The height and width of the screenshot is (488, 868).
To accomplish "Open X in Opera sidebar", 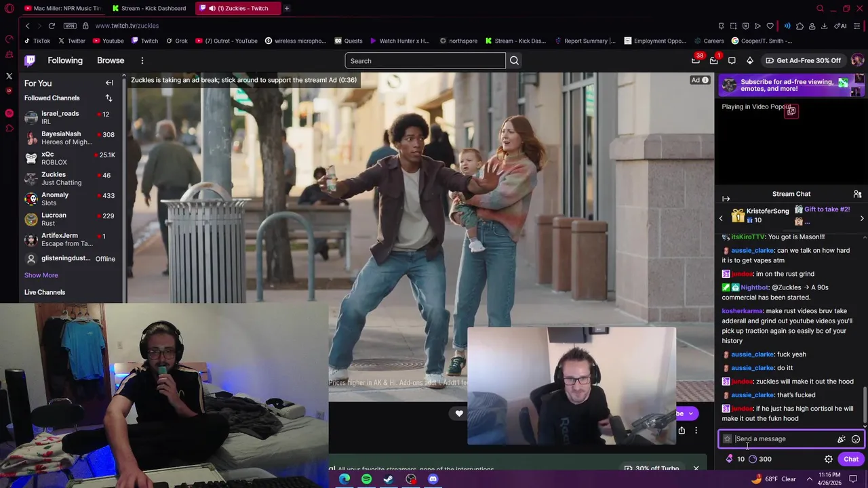I will click(x=9, y=76).
